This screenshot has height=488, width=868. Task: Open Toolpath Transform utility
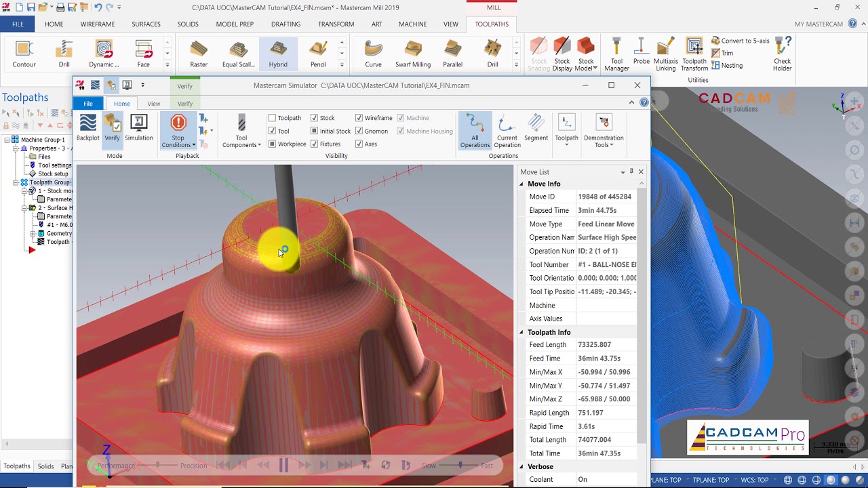(694, 54)
